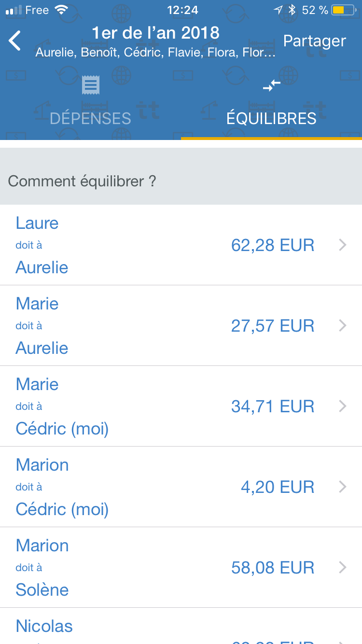The width and height of the screenshot is (362, 644).
Task: Tap the cellular signal bars icon
Action: click(14, 10)
